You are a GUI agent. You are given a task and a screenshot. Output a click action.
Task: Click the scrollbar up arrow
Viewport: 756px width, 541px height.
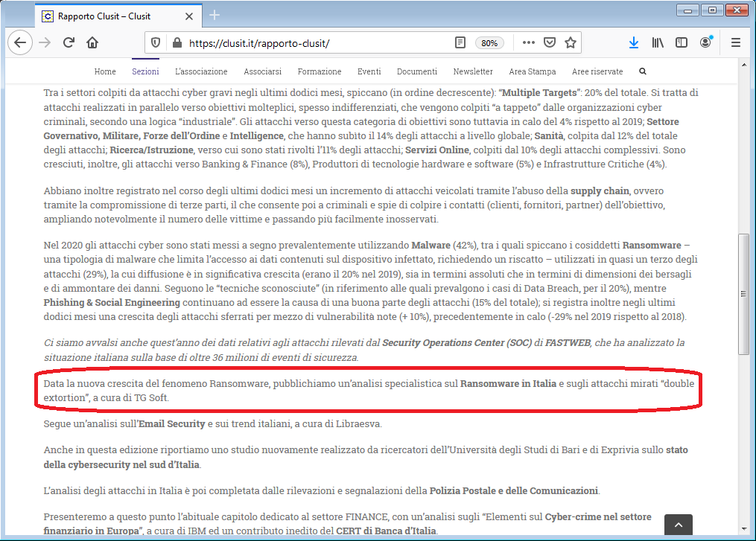pyautogui.click(x=744, y=65)
